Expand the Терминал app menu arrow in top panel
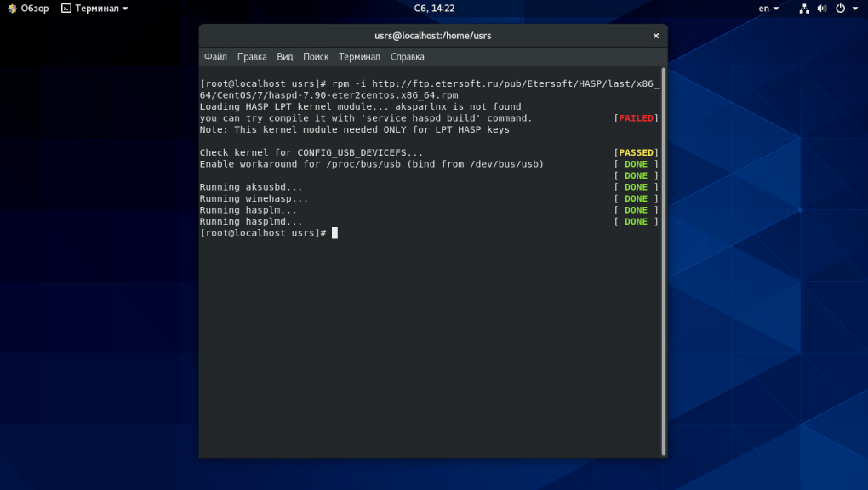Screen dimensions: 868x490 (x=125, y=9)
